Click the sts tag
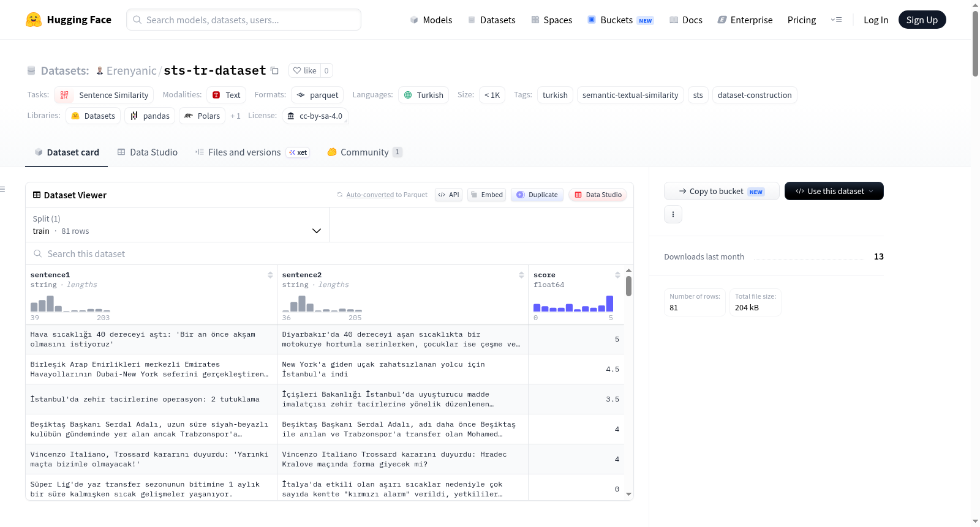The height and width of the screenshot is (527, 980). [698, 95]
